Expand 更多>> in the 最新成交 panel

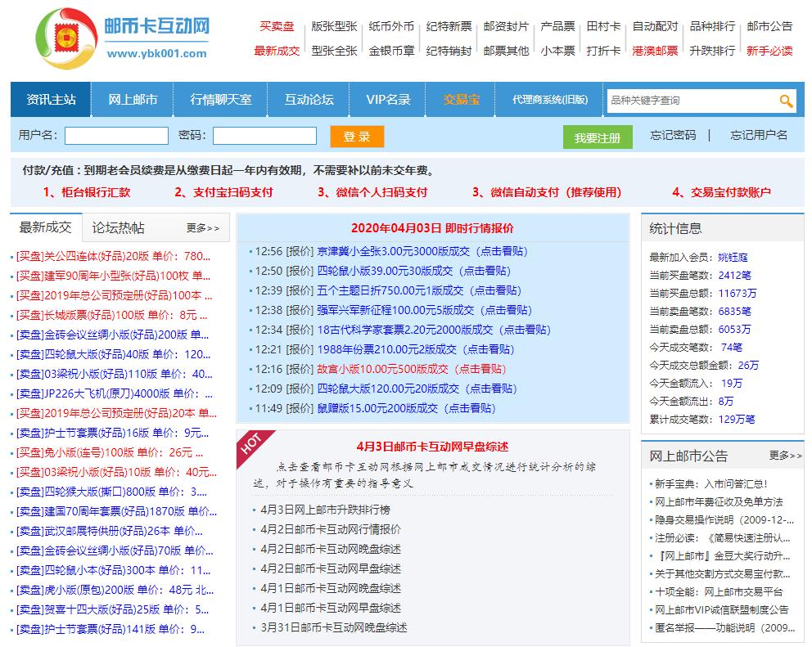coord(203,228)
